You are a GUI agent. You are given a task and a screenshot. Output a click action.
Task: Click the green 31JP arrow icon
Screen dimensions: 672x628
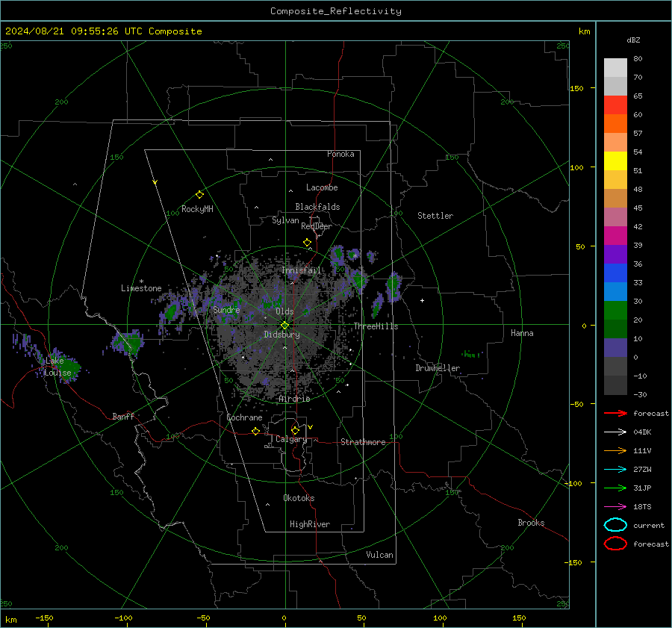pos(615,488)
